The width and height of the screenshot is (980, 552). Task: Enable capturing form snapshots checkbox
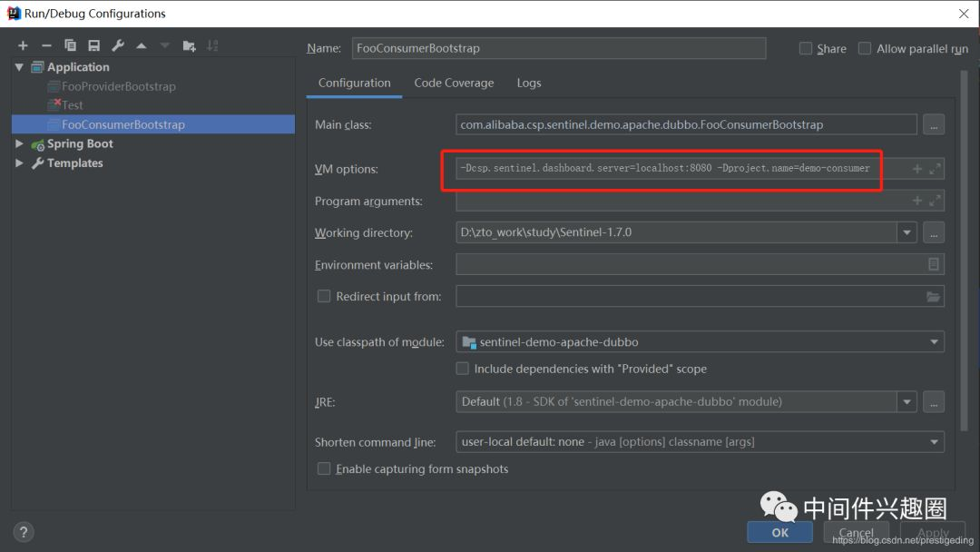point(324,468)
